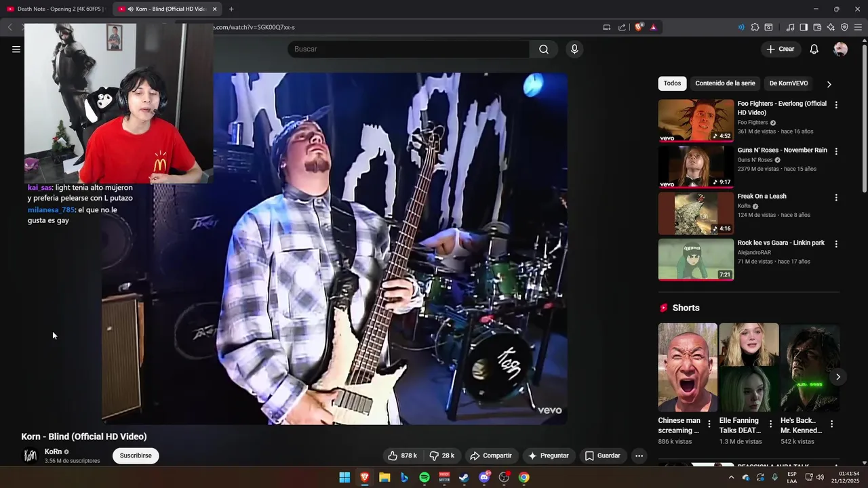Open the Brave Wallet icon

(x=817, y=27)
